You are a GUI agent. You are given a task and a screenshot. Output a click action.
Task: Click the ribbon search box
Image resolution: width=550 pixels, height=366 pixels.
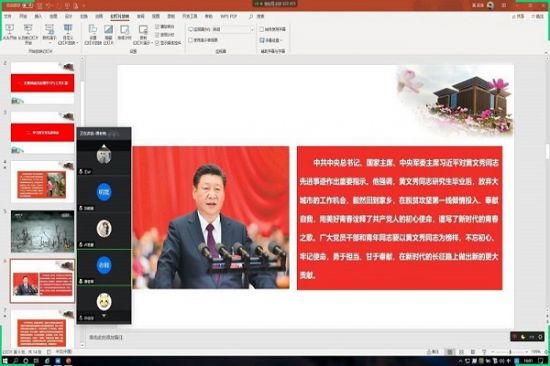(x=257, y=16)
